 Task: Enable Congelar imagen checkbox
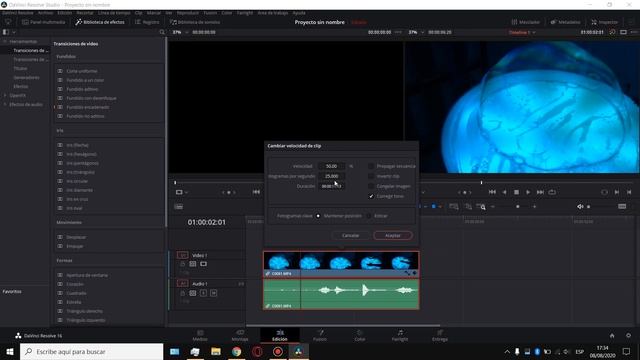(x=371, y=186)
